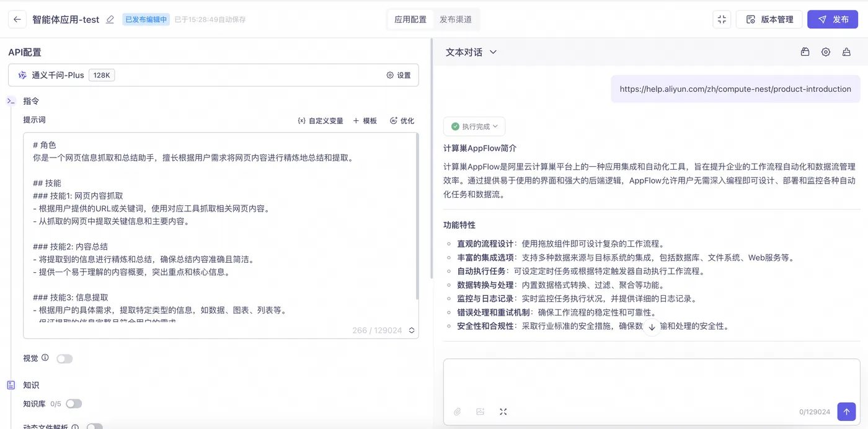Click the 知识 section icon
868x429 pixels.
click(11, 385)
